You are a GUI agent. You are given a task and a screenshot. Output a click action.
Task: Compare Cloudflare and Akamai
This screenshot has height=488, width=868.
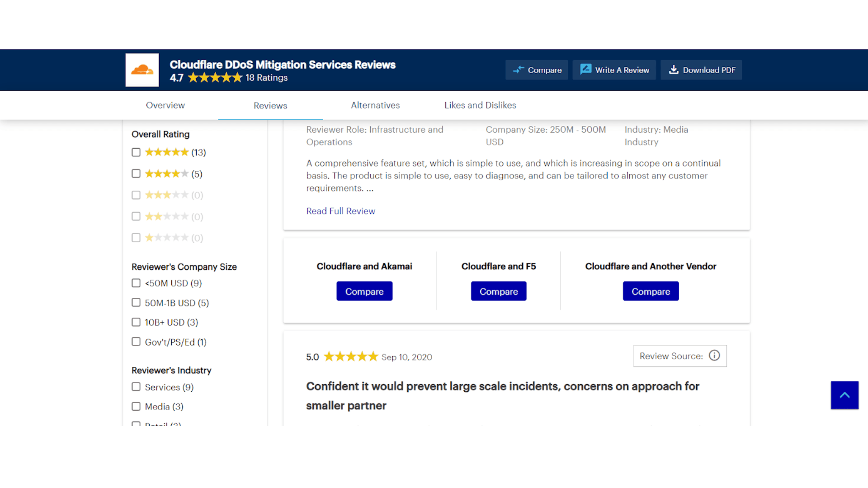364,291
